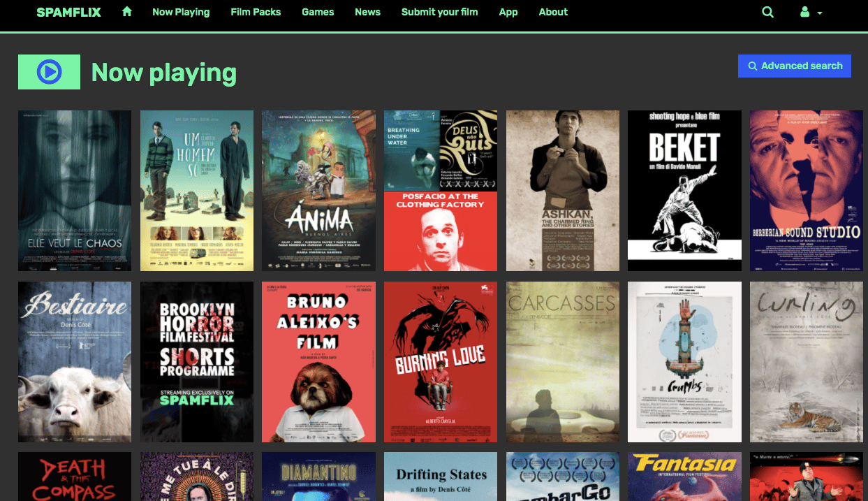
Task: Open Ashkan, the Charmed Ring poster
Action: pyautogui.click(x=563, y=191)
